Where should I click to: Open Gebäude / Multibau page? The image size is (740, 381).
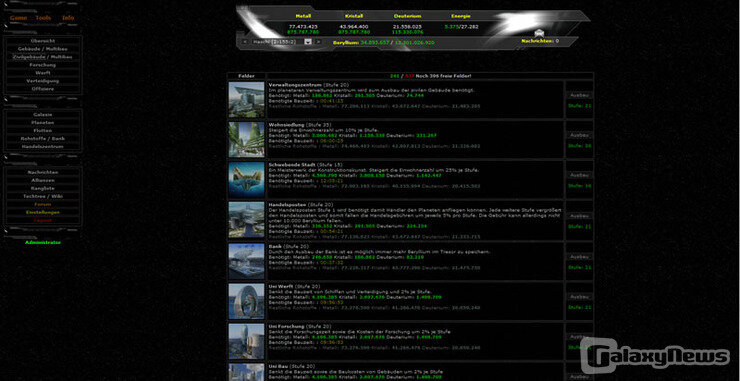tap(42, 49)
